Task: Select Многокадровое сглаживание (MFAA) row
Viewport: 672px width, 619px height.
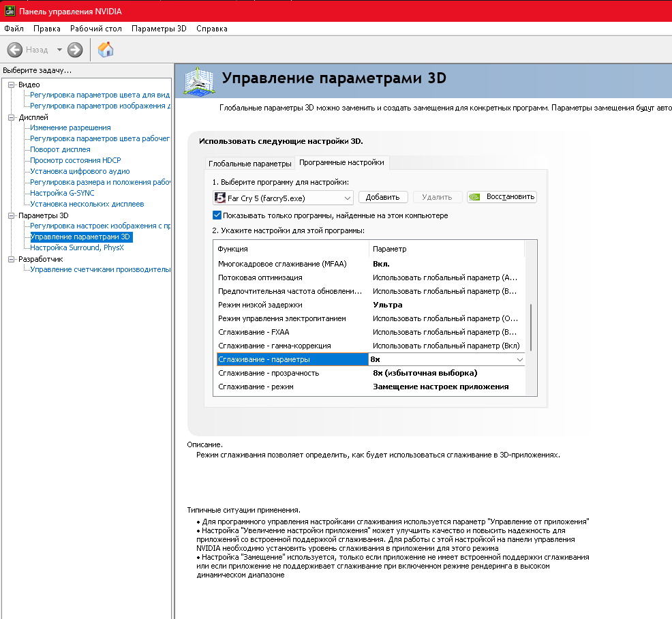Action: click(371, 264)
